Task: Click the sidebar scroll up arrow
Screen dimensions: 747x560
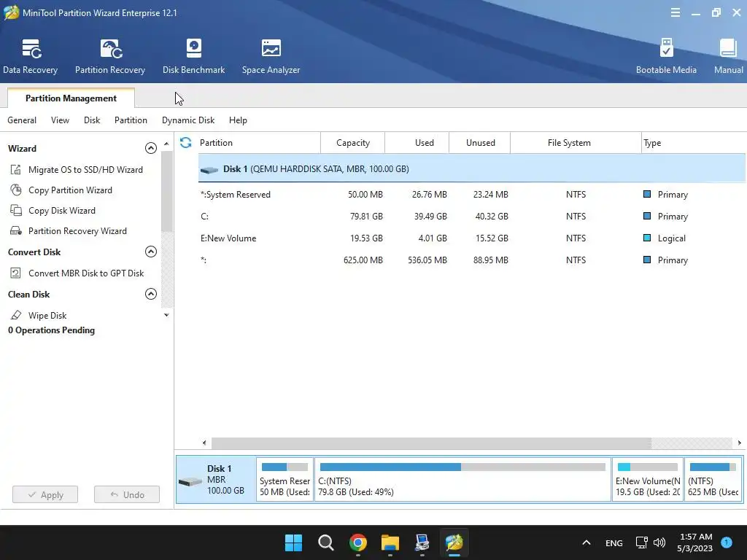Action: (x=166, y=144)
